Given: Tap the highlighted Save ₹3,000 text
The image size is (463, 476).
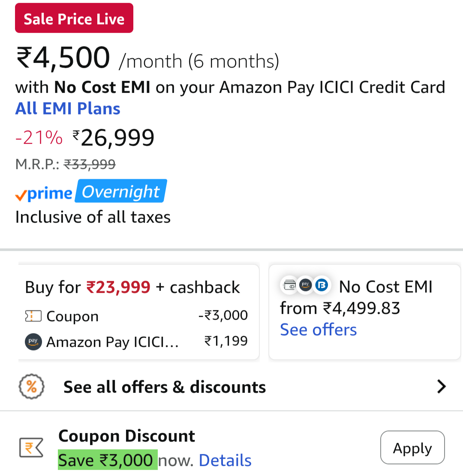Looking at the screenshot, I should point(107,460).
